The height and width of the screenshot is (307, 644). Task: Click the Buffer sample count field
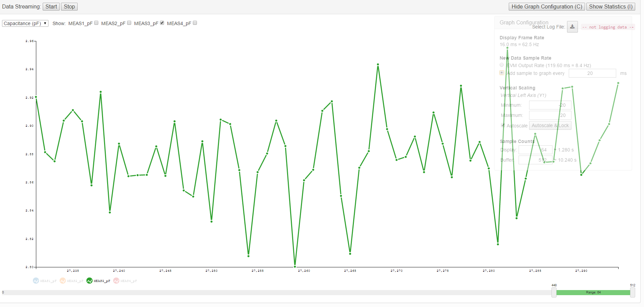[535, 160]
